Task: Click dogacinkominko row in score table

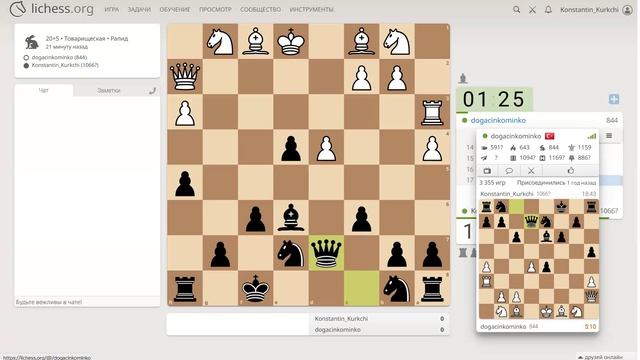Action: point(379,329)
